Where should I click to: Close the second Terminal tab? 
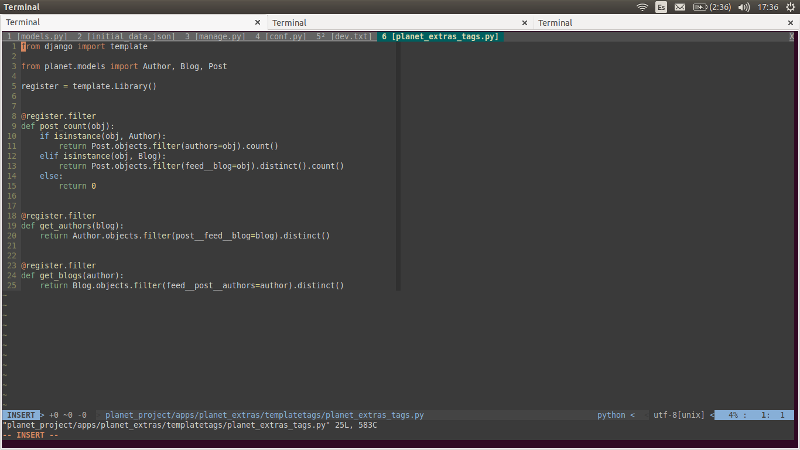tap(524, 23)
